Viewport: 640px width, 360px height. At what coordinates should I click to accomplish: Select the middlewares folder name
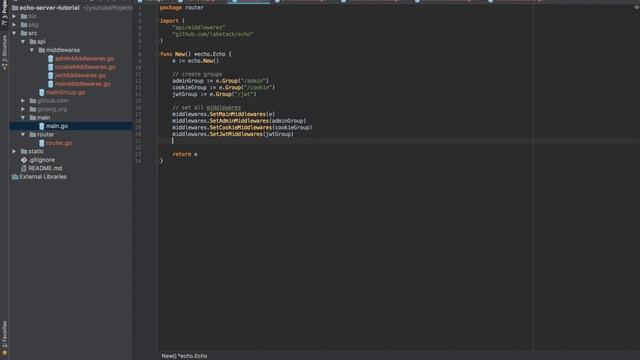pos(63,50)
